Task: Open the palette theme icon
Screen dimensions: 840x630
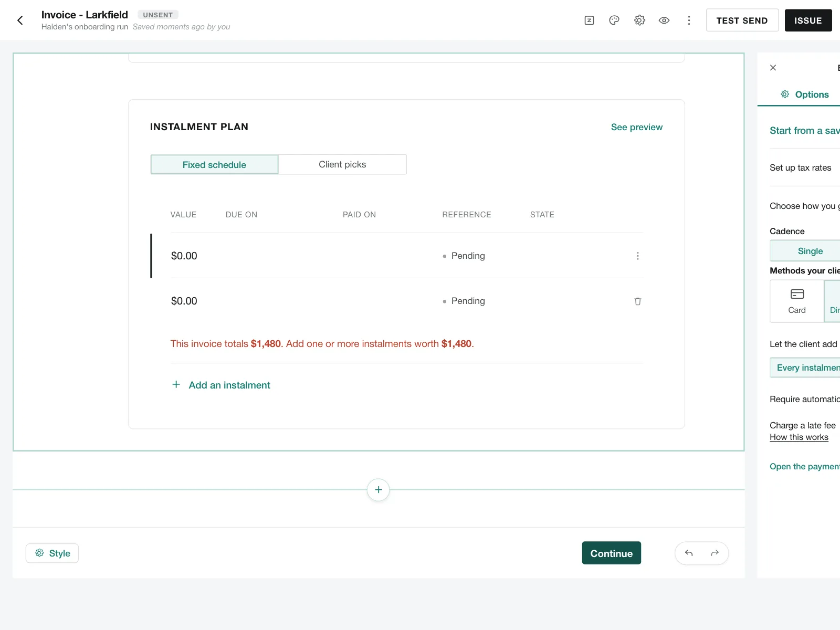Action: (614, 20)
